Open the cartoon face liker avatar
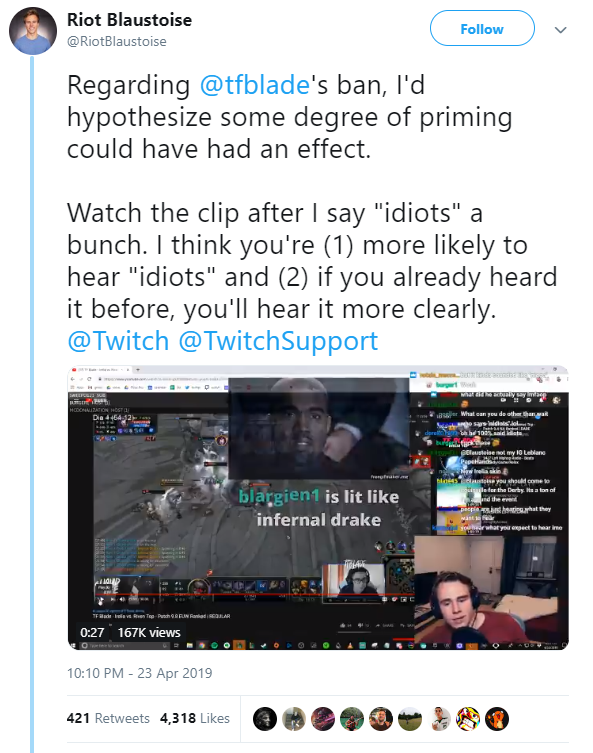Screen dimensions: 593x753 [468, 719]
